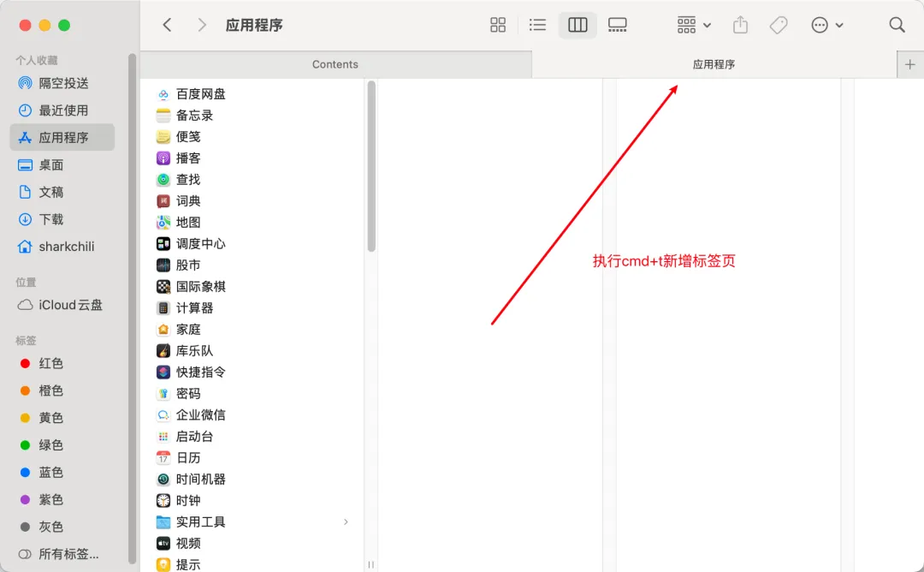Open 隔空投送 in sidebar
Screen dimensions: 924x572
[62, 83]
